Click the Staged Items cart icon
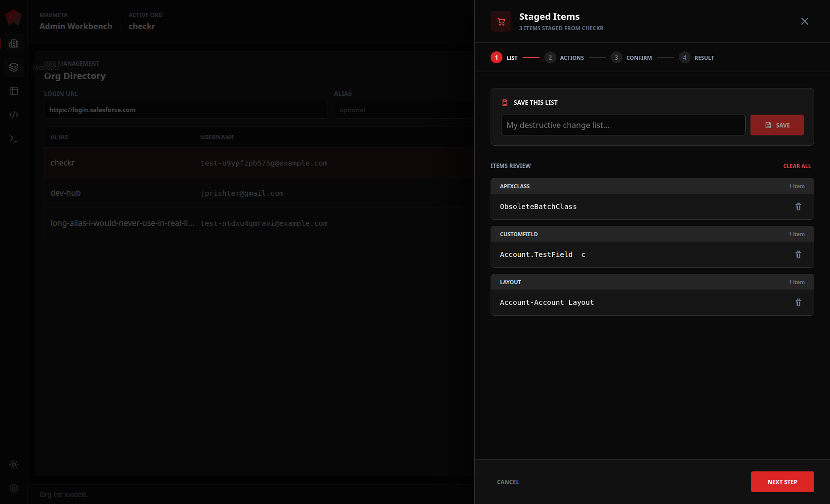Screen dimensions: 830x504 (x=501, y=21)
